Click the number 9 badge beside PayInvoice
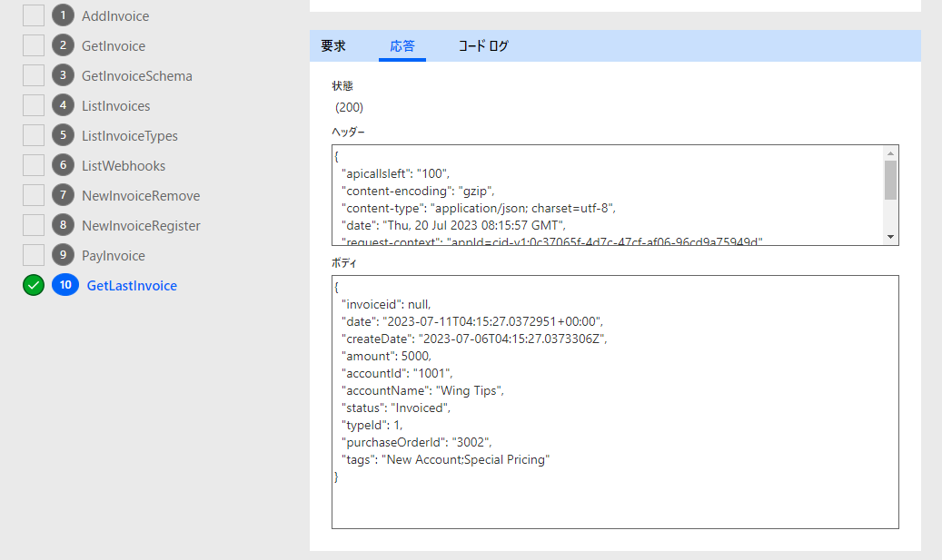942x560 pixels. pos(63,255)
